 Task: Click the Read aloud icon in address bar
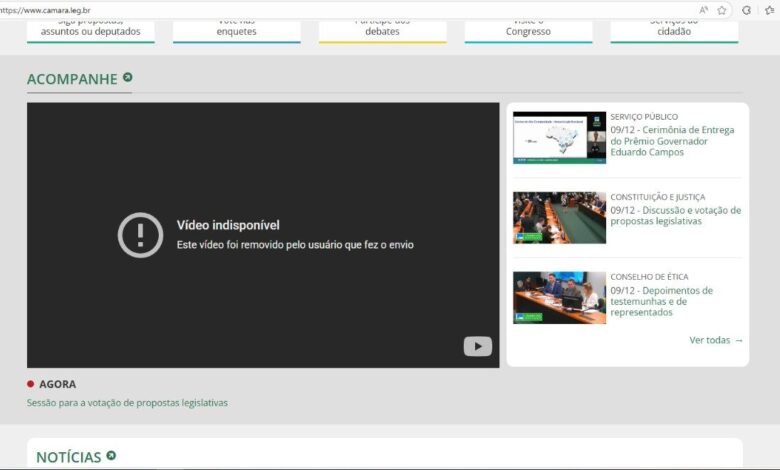[704, 10]
